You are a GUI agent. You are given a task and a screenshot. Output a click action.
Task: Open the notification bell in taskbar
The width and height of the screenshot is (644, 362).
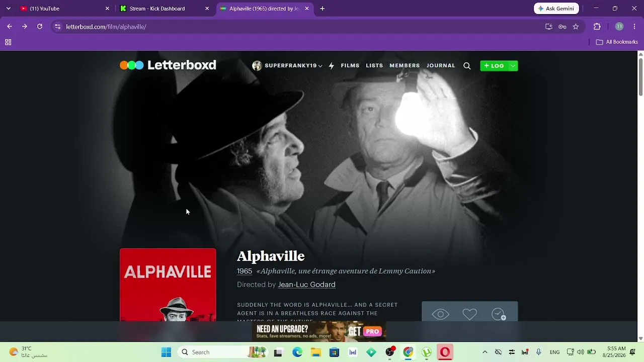tap(633, 352)
